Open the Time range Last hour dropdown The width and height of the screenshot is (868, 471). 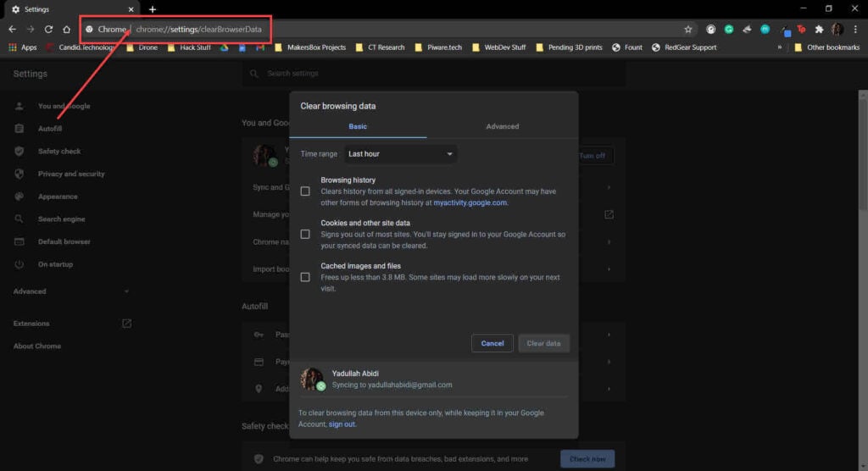[400, 154]
